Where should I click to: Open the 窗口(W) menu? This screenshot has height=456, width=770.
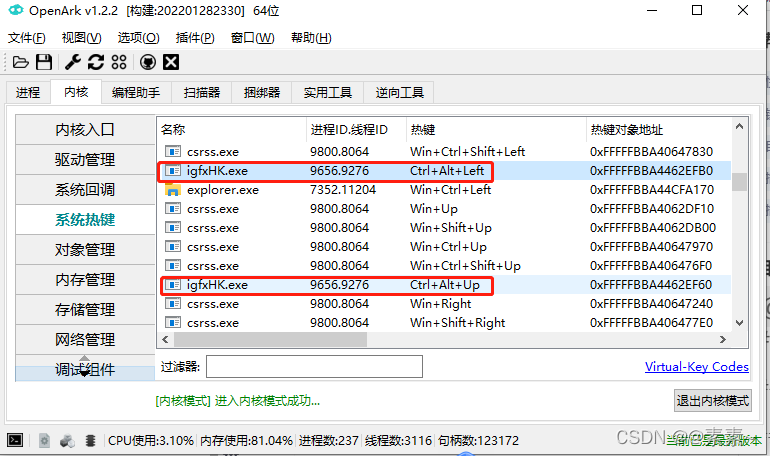coord(252,38)
